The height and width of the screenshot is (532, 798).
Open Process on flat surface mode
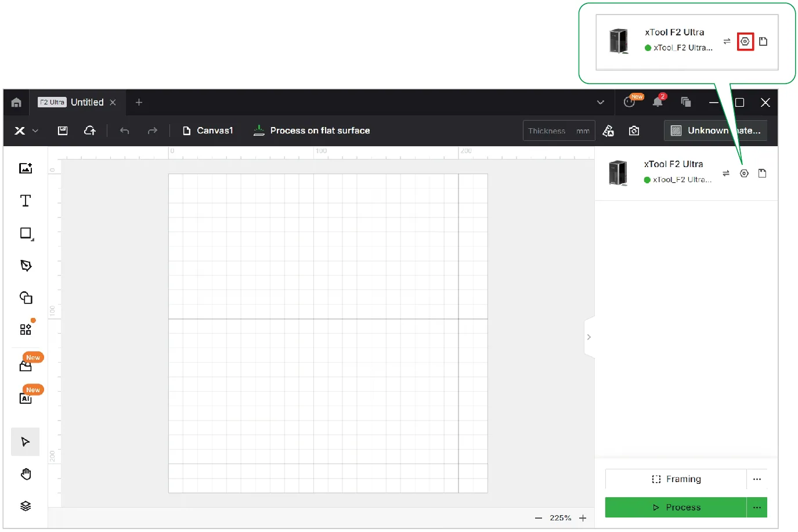coord(312,131)
